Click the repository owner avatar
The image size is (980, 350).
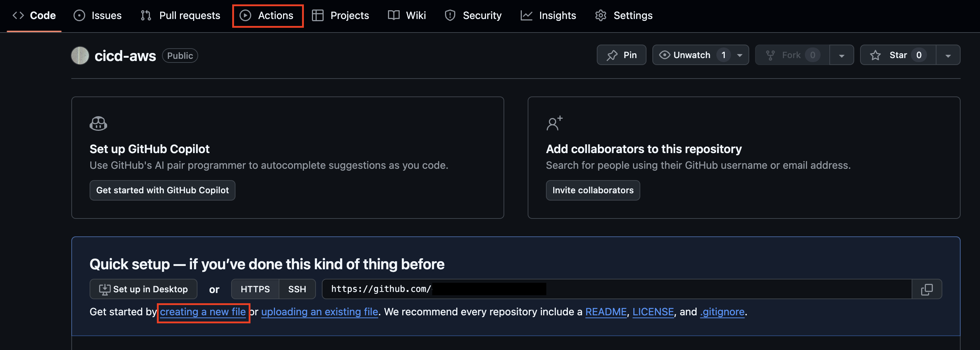pos(80,56)
